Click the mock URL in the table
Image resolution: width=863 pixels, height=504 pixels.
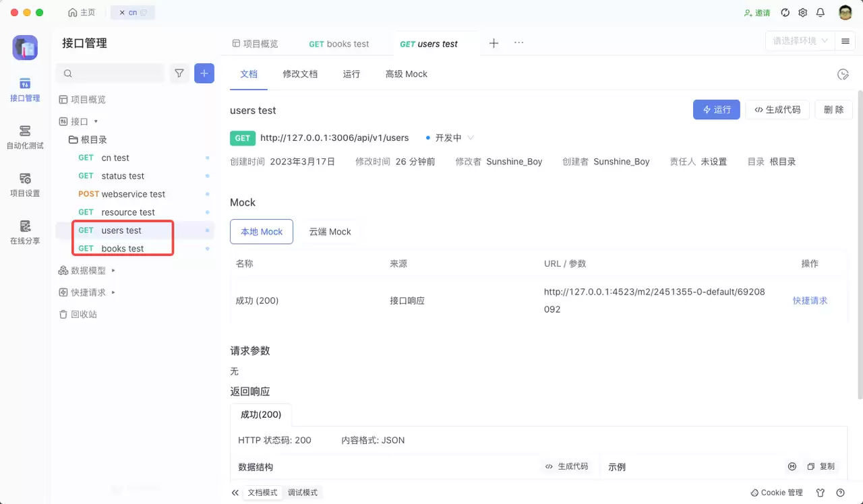pyautogui.click(x=655, y=301)
